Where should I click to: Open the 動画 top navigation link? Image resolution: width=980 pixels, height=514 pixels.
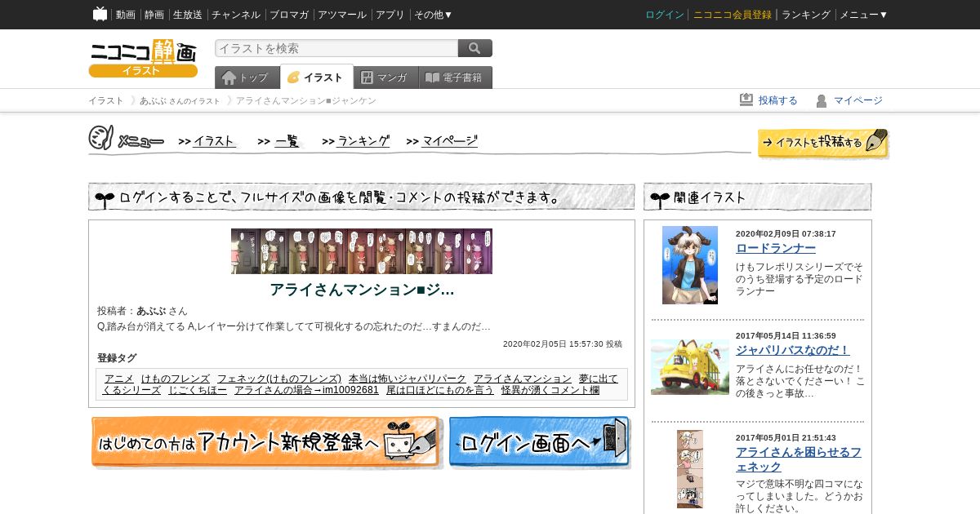click(126, 15)
